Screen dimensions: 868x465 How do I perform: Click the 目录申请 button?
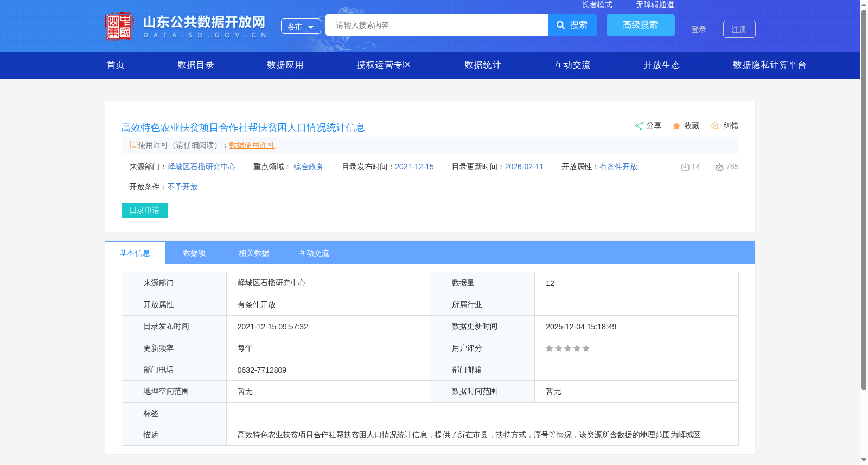point(145,211)
